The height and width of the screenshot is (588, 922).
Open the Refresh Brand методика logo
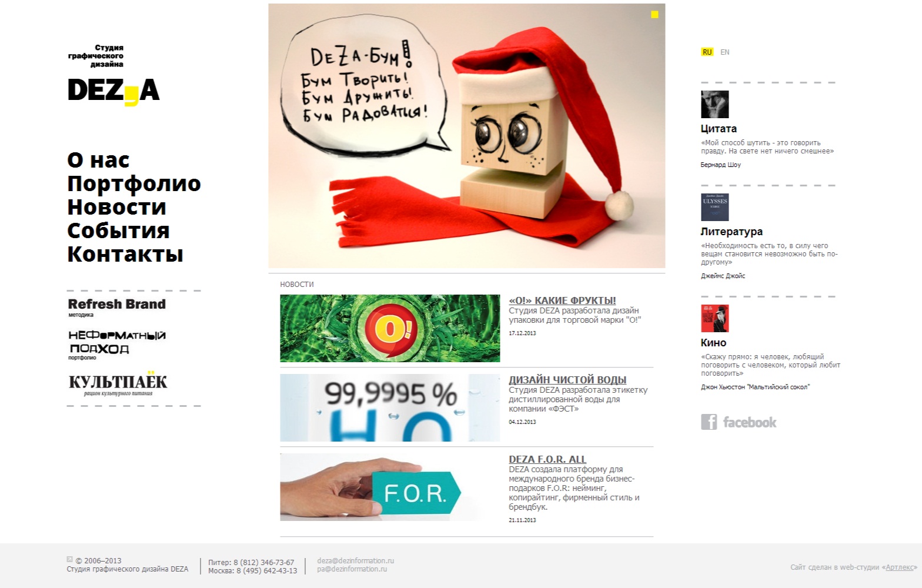click(x=116, y=308)
